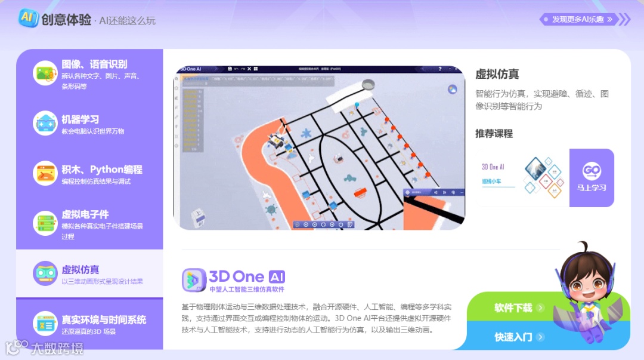This screenshot has height=360, width=644.
Task: Select 图像、语音识别 tab
Action: pyautogui.click(x=89, y=74)
